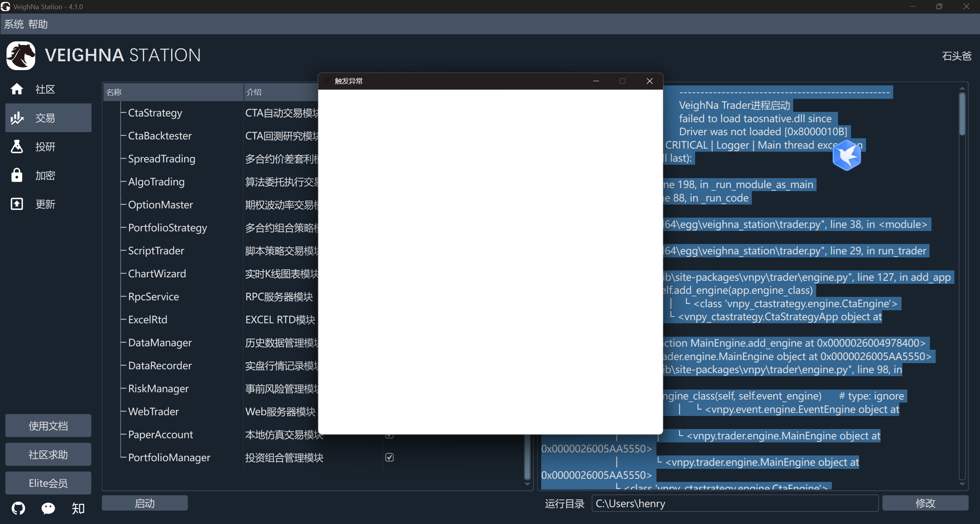Click the log scroll down arrow

[x=962, y=484]
